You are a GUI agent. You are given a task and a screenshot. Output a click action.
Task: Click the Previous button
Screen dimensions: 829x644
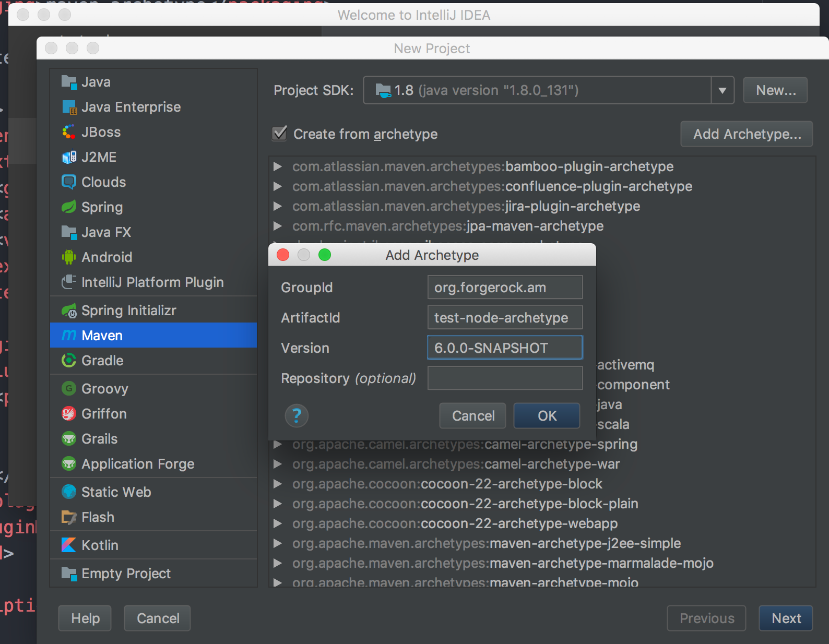(x=706, y=618)
